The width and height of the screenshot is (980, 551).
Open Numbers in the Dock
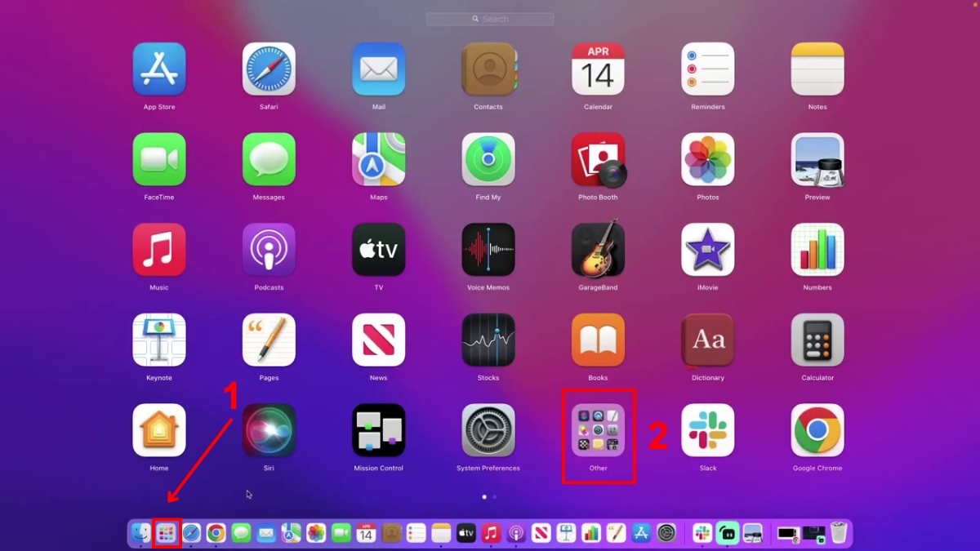pos(590,533)
